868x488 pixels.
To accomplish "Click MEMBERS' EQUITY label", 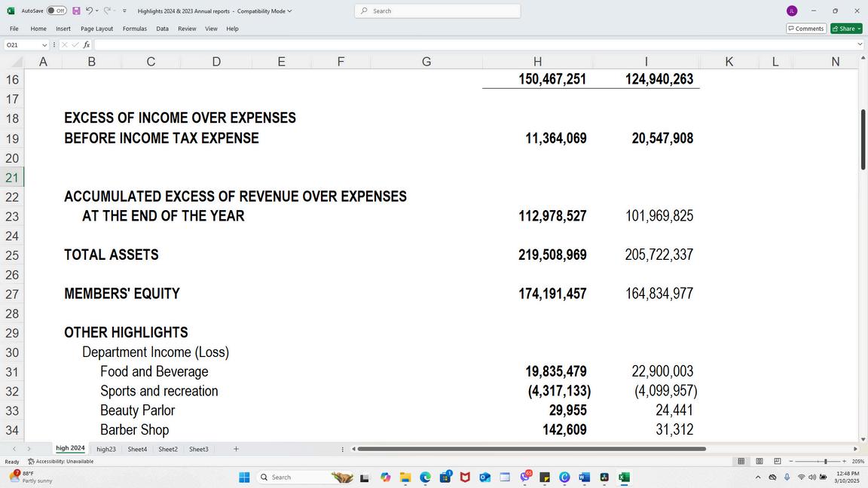I will 122,293.
